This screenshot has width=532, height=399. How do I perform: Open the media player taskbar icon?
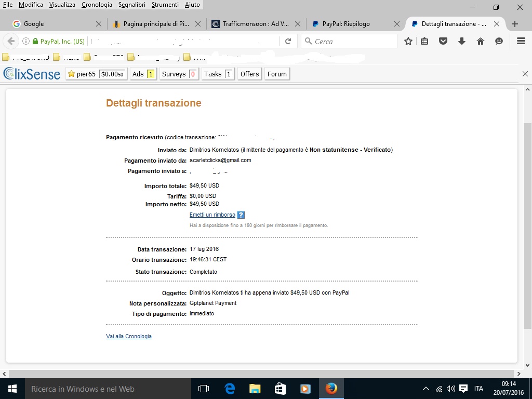click(x=305, y=389)
